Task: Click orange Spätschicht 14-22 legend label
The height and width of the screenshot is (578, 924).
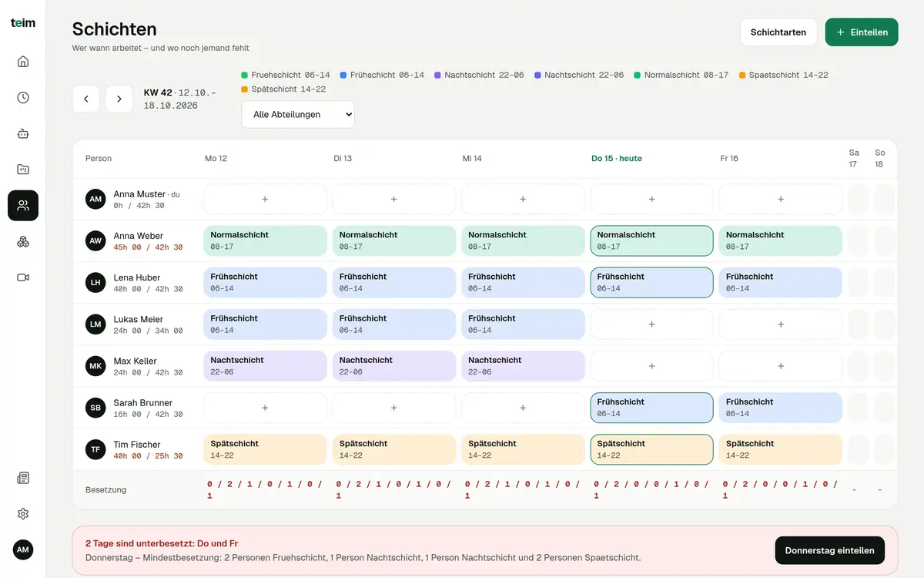Action: pyautogui.click(x=289, y=89)
